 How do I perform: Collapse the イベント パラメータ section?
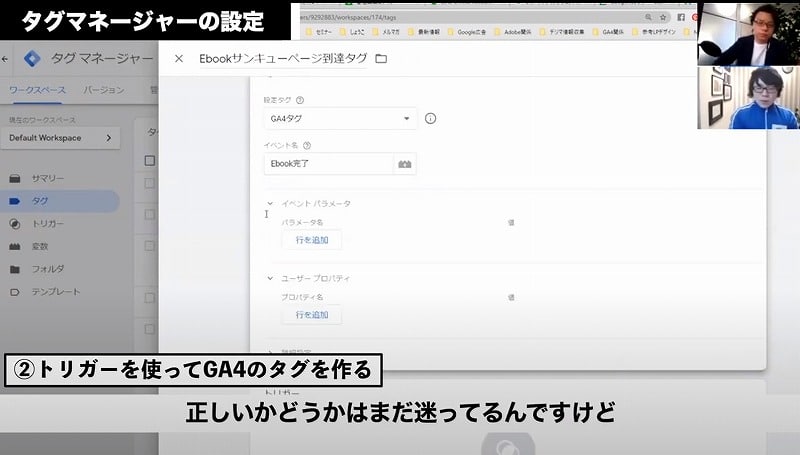click(x=270, y=203)
